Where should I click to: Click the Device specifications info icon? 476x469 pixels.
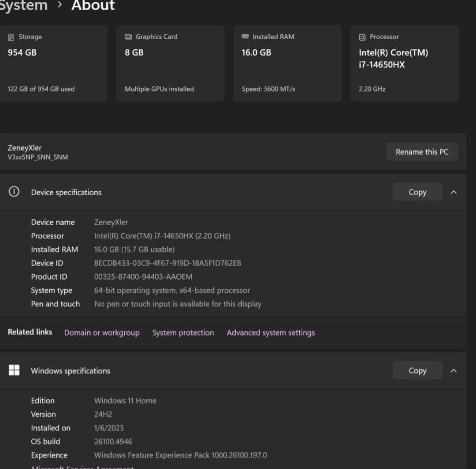(14, 192)
